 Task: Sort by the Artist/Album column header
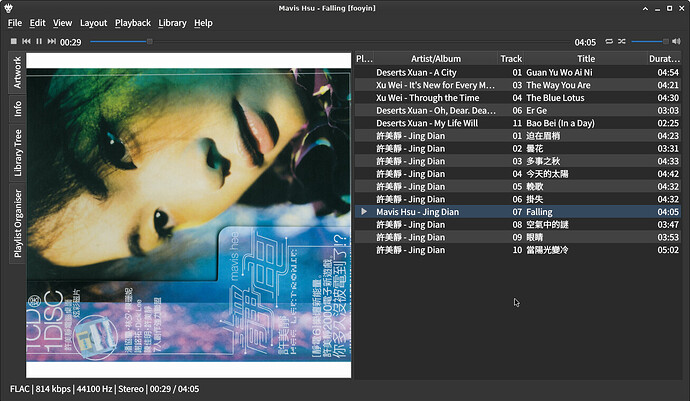[436, 59]
